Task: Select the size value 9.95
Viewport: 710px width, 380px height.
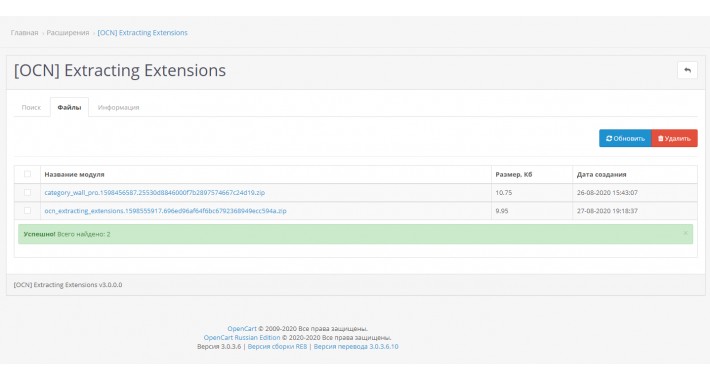Action: click(x=502, y=211)
